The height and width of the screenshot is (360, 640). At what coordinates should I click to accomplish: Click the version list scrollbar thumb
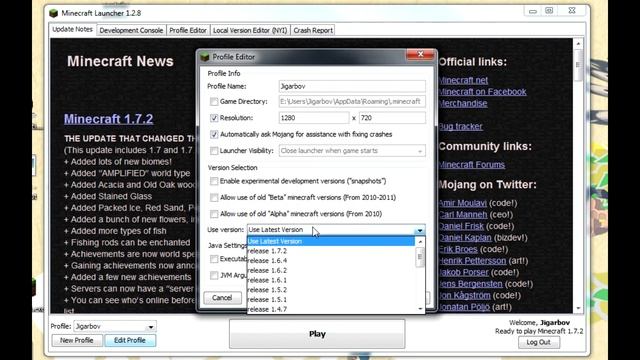420,257
